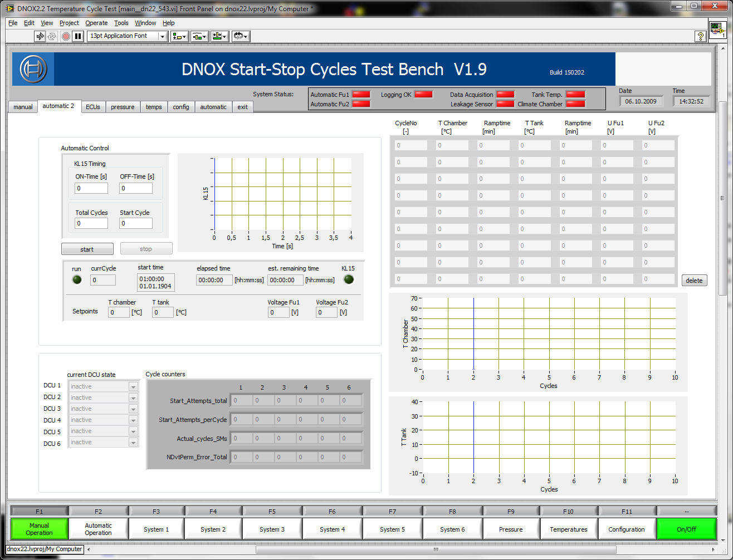Click the Pause toolbar icon
This screenshot has height=560, width=733.
click(78, 36)
